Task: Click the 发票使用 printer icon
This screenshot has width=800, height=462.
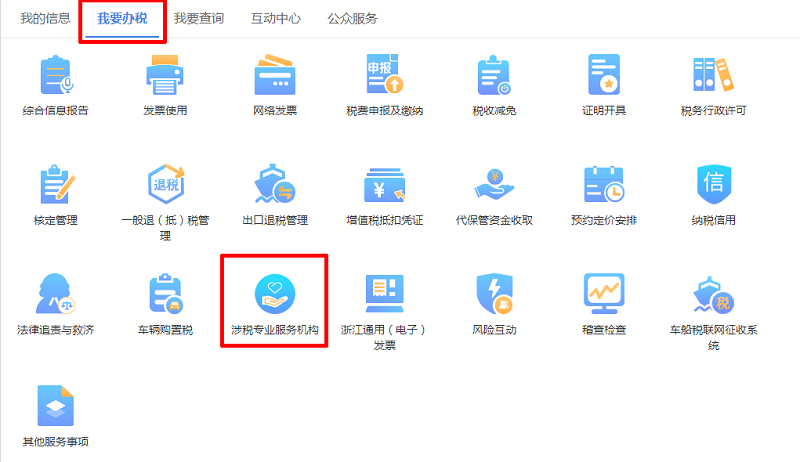Action: click(x=165, y=76)
